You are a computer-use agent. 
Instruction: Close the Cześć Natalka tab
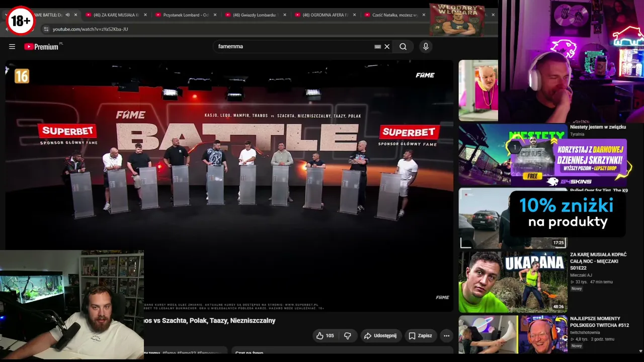coord(424,15)
